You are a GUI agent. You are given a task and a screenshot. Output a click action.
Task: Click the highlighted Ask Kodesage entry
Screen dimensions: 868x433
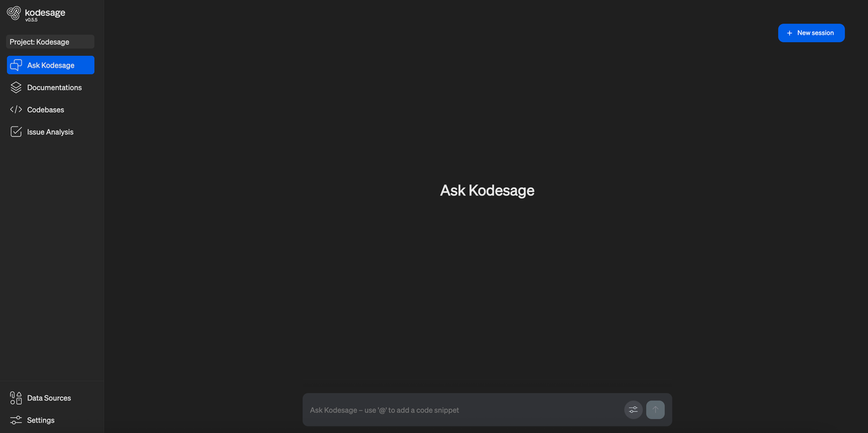pos(50,64)
